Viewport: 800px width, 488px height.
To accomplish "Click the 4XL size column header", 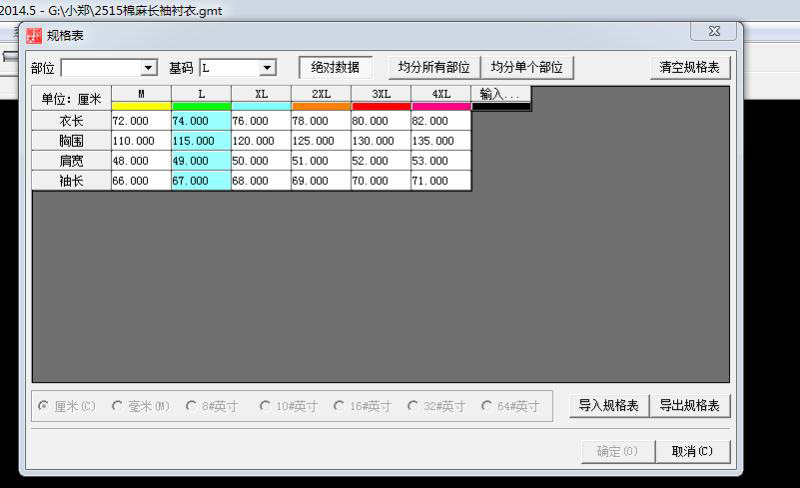I will click(441, 94).
